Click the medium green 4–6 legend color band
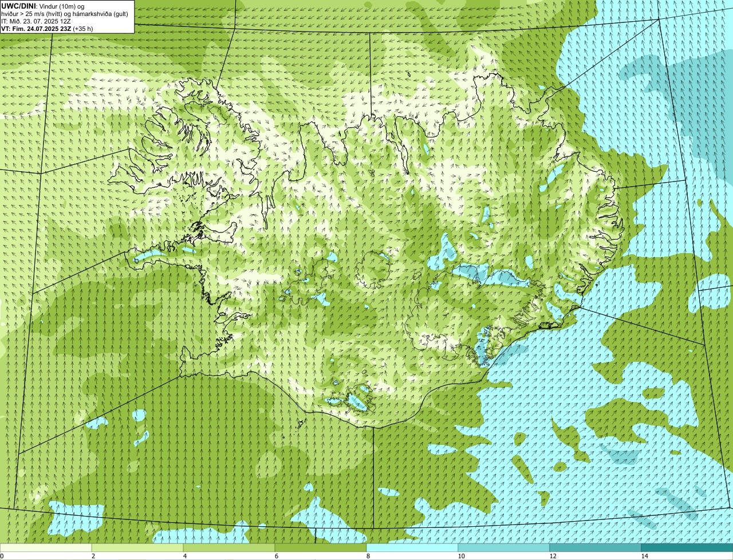This screenshot has height=560, width=733. click(229, 548)
